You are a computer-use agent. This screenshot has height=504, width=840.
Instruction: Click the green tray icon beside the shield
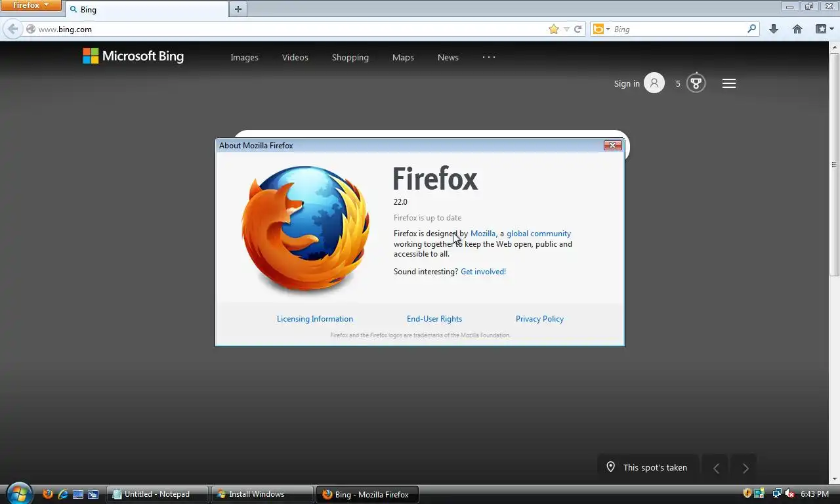pyautogui.click(x=759, y=493)
